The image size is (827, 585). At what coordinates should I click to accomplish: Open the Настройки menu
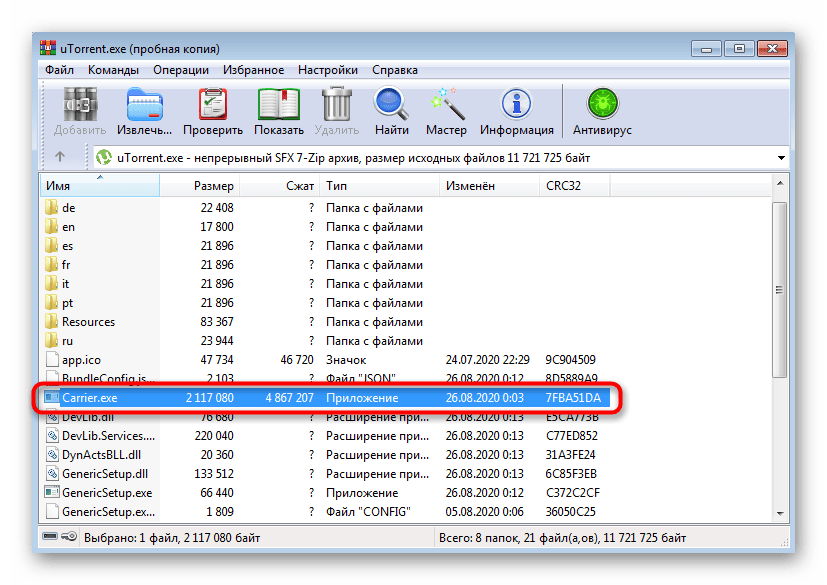[x=328, y=70]
